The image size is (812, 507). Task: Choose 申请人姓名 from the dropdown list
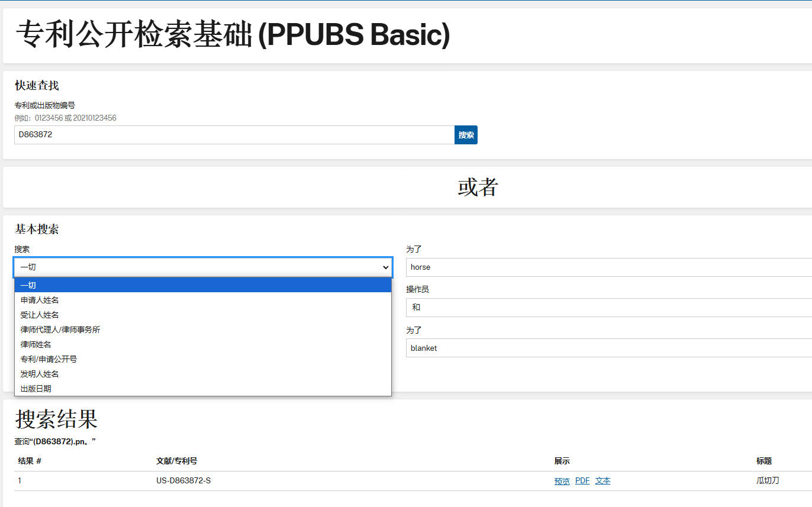pos(203,300)
